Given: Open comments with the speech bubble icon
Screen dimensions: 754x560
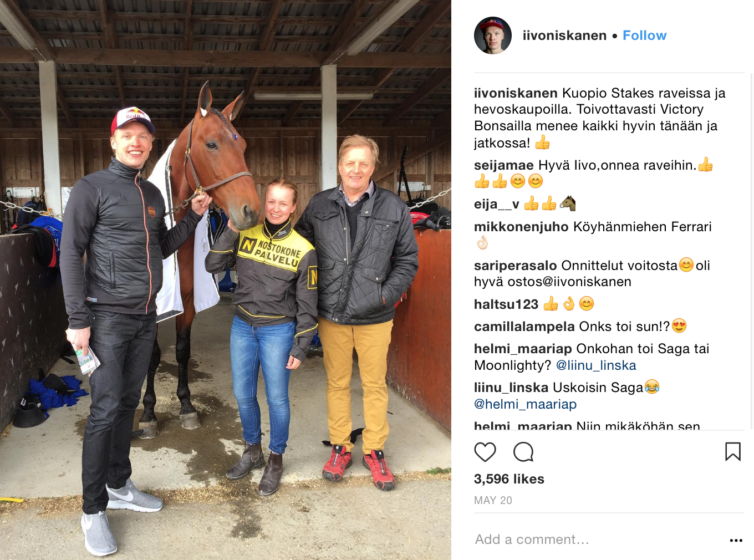Looking at the screenshot, I should click(x=523, y=452).
